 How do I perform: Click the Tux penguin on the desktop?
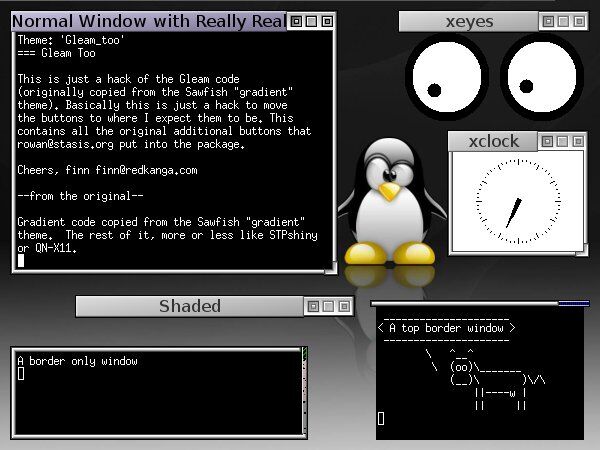click(x=390, y=202)
